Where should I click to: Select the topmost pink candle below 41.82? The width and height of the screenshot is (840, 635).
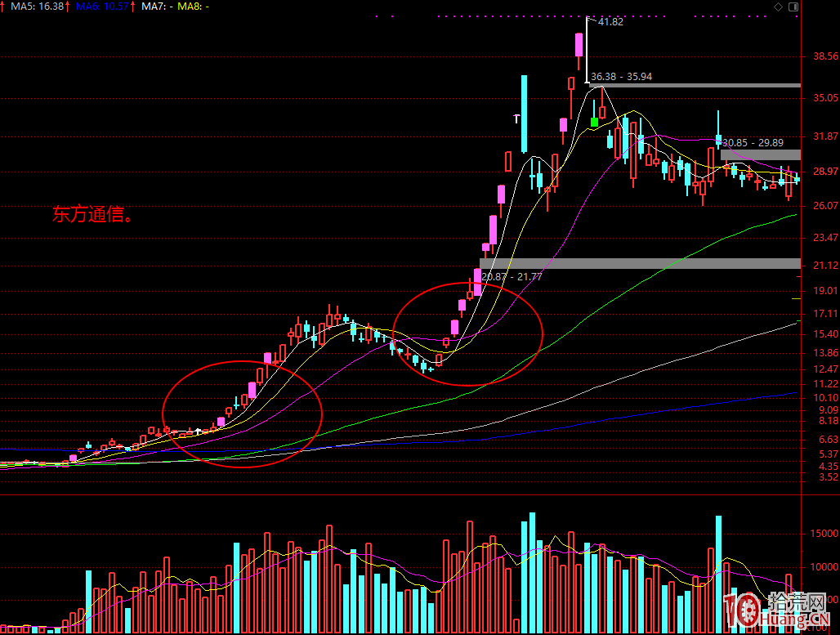579,46
